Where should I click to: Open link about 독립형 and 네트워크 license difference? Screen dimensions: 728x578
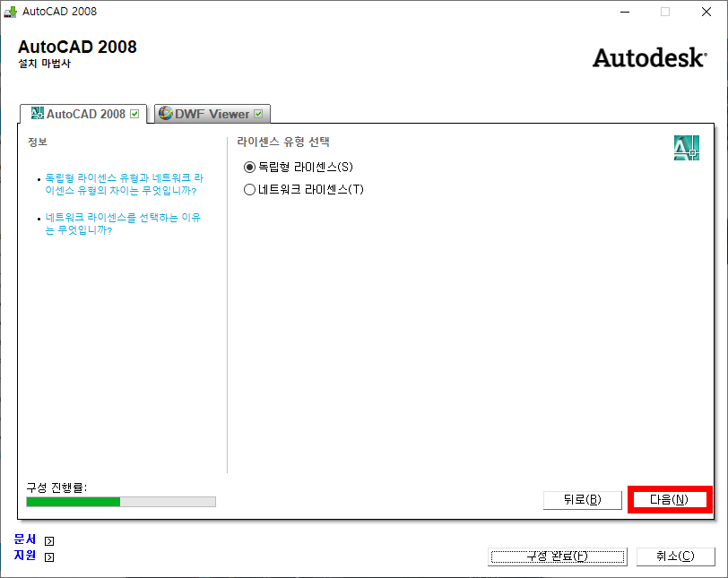[x=124, y=185]
